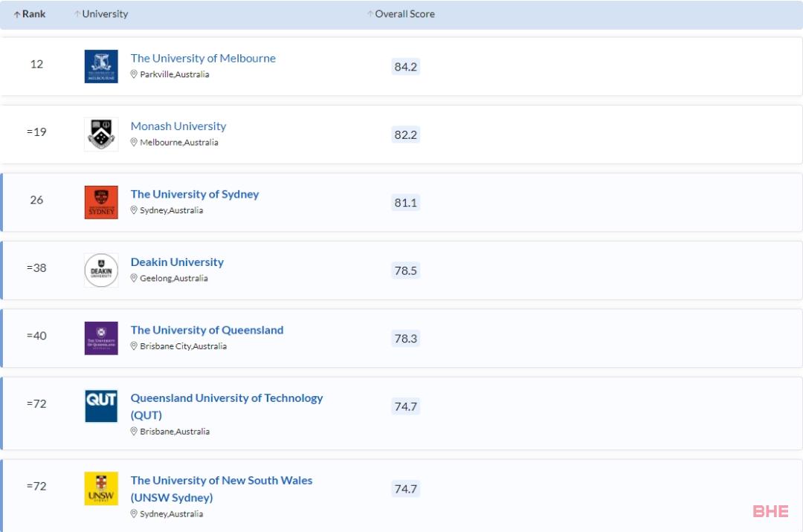Click the Geelong, Australia location text
The image size is (803, 532).
[x=174, y=279]
